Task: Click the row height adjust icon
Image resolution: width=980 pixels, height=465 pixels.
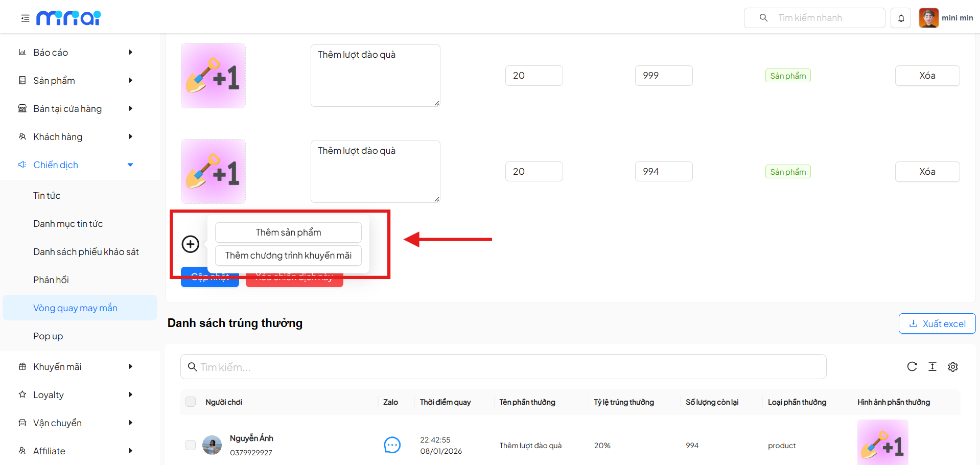Action: click(x=932, y=366)
